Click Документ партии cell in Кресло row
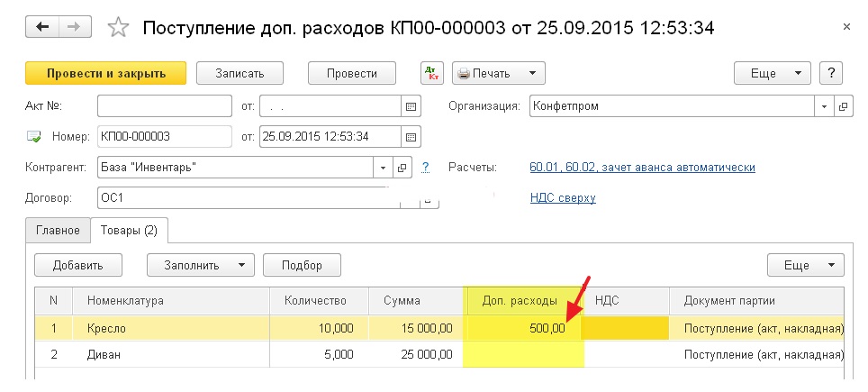This screenshot has height=392, width=868. coord(756,328)
